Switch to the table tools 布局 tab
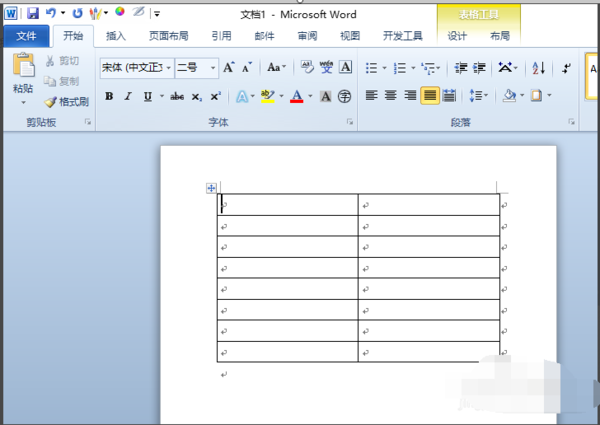600x425 pixels. (x=500, y=36)
